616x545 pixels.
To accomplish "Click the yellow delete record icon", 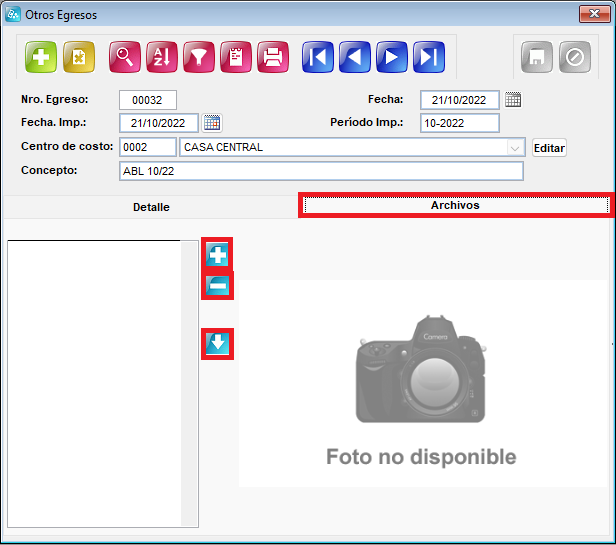I will [x=79, y=57].
